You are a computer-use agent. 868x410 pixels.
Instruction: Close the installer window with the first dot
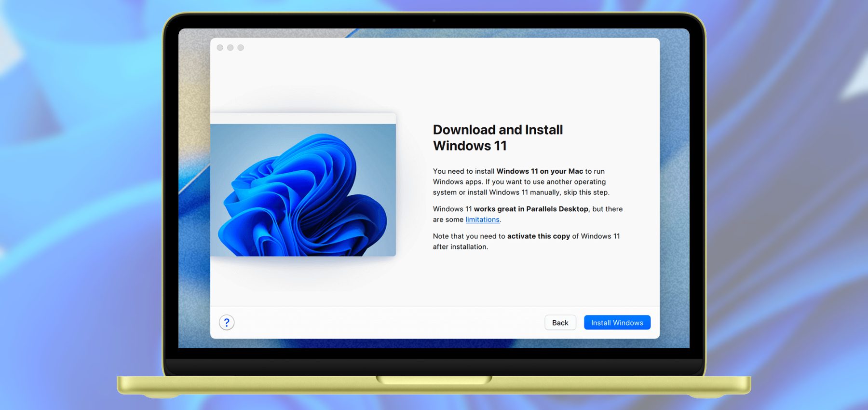(220, 48)
